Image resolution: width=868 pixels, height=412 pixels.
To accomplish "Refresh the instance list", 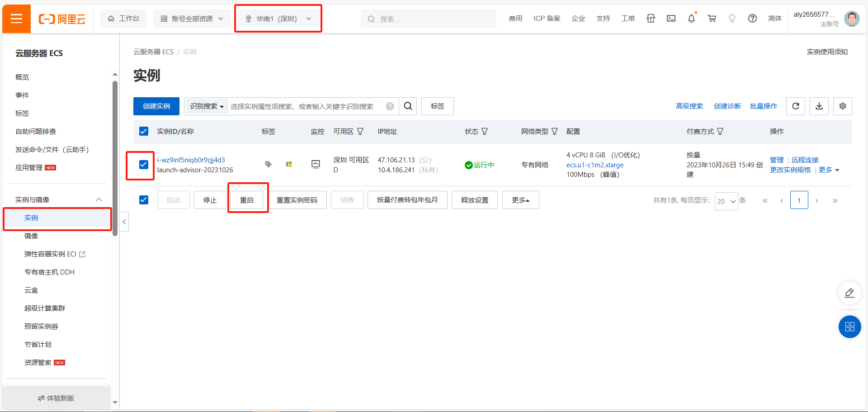I will coord(796,106).
